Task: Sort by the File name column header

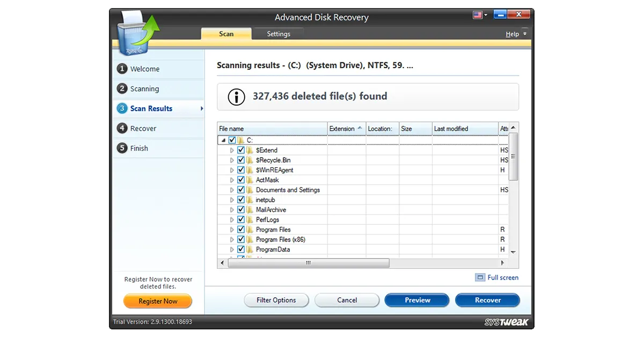Action: pyautogui.click(x=273, y=129)
